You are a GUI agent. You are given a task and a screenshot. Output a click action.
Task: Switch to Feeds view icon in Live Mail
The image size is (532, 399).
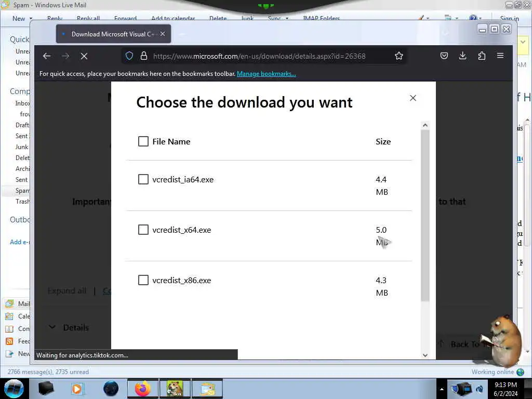pos(9,341)
